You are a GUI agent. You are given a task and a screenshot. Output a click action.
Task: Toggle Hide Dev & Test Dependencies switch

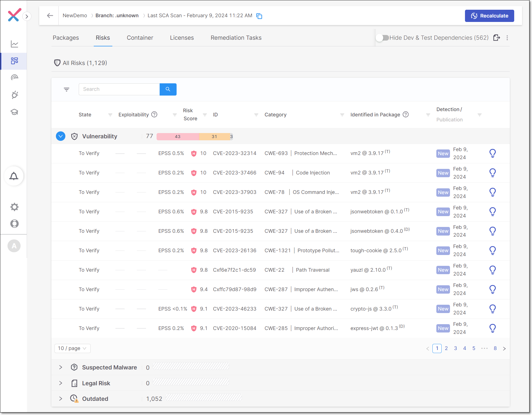(382, 38)
